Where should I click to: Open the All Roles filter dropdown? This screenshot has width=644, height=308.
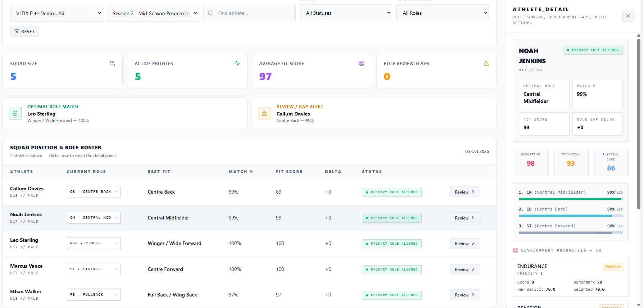[x=443, y=13]
